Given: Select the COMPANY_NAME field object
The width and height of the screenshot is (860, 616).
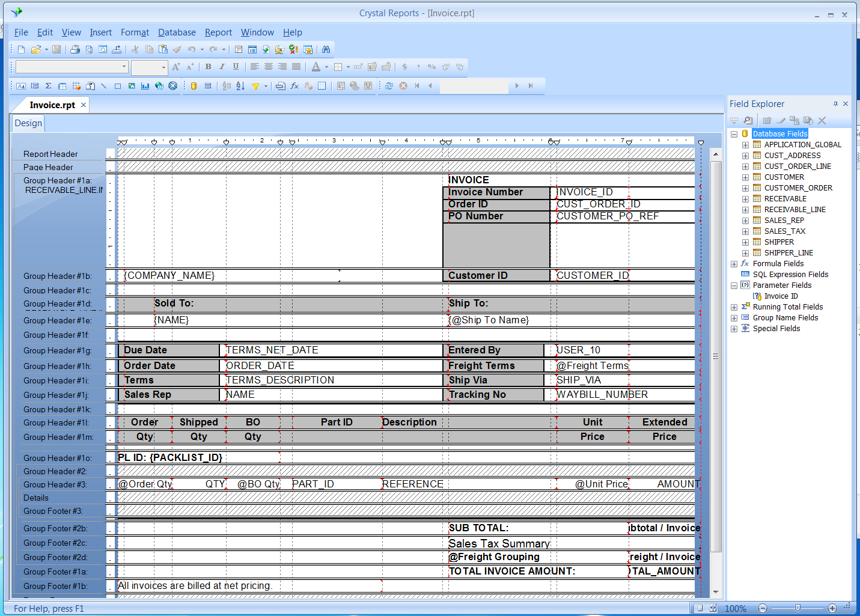Looking at the screenshot, I should 231,276.
